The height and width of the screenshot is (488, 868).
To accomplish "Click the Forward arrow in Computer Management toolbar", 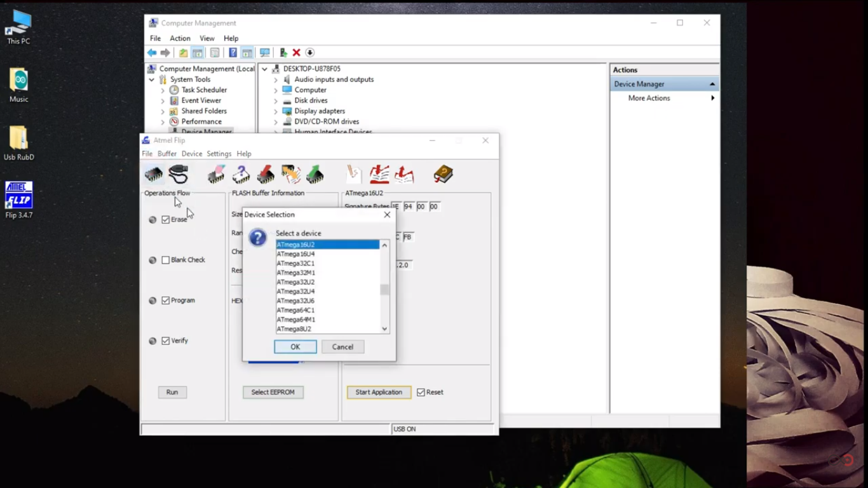I will point(165,53).
